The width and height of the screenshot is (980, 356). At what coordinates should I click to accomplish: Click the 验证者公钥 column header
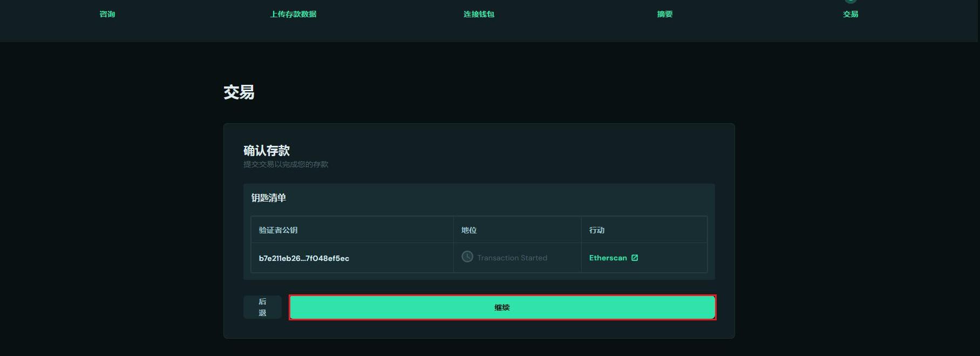coord(278,230)
